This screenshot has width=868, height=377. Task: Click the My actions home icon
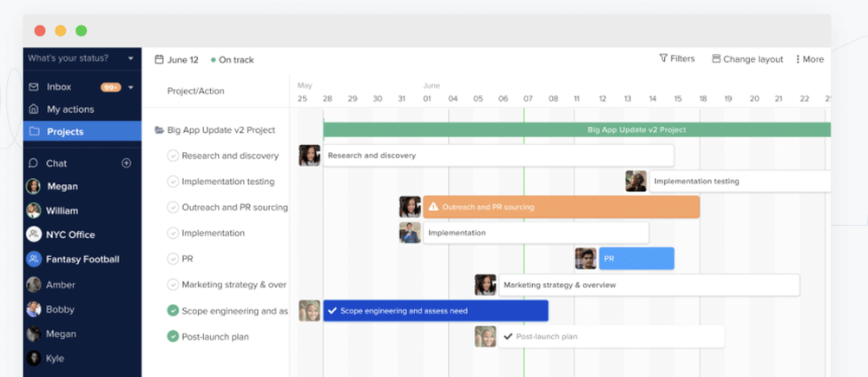point(34,109)
